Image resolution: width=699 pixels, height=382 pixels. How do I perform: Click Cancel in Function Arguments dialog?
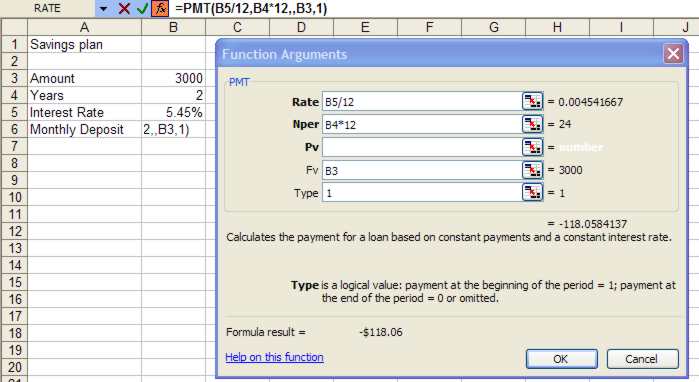(x=642, y=359)
